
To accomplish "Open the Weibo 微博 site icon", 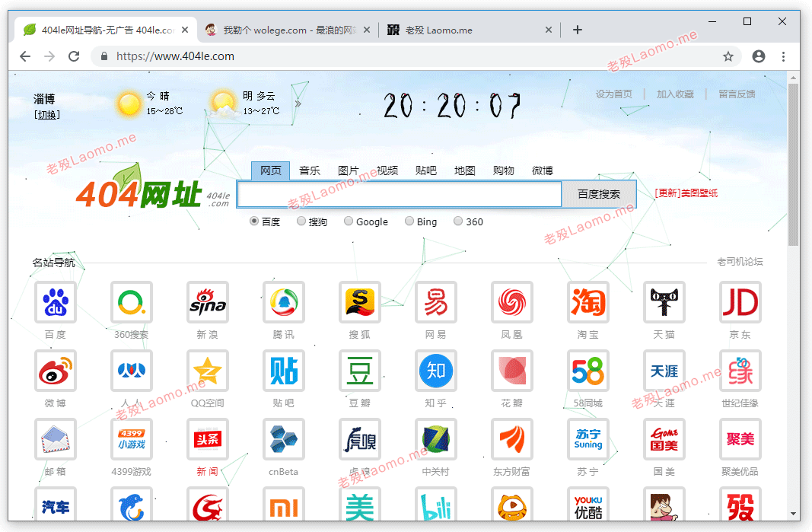I will coord(56,371).
